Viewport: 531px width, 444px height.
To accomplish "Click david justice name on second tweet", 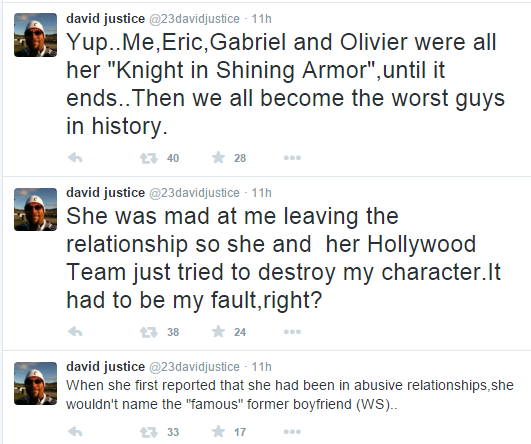I will 106,193.
